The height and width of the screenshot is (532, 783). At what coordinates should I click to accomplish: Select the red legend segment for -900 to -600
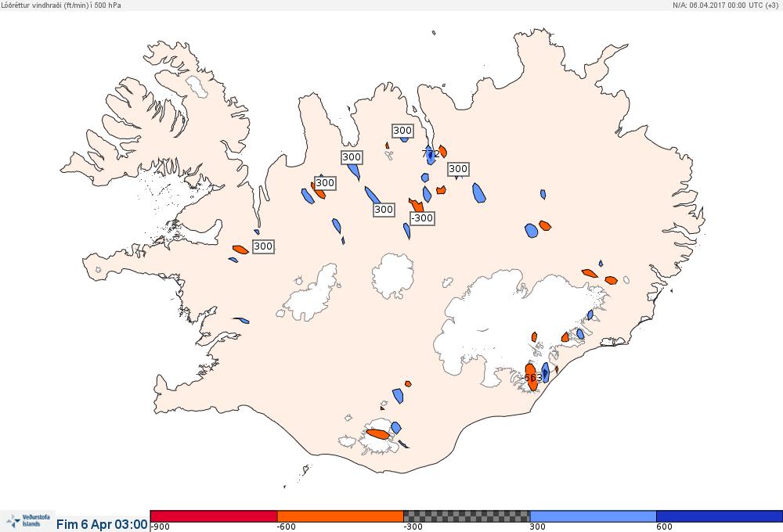(x=214, y=516)
